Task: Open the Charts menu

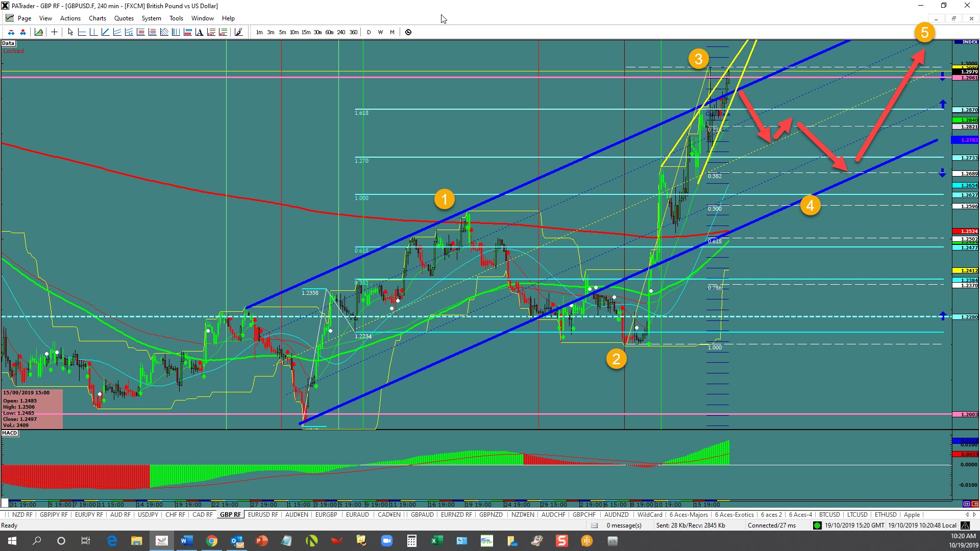Action: [97, 18]
